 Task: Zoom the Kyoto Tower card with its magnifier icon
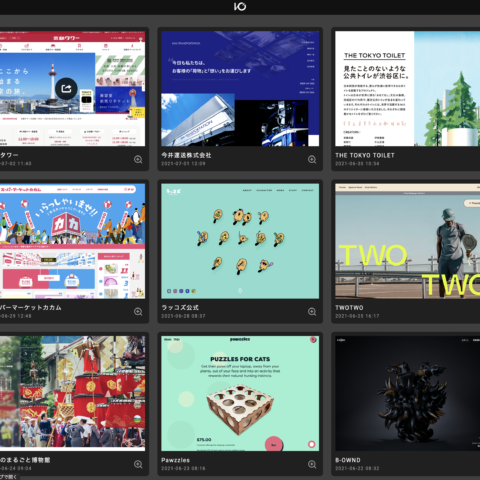(x=138, y=159)
